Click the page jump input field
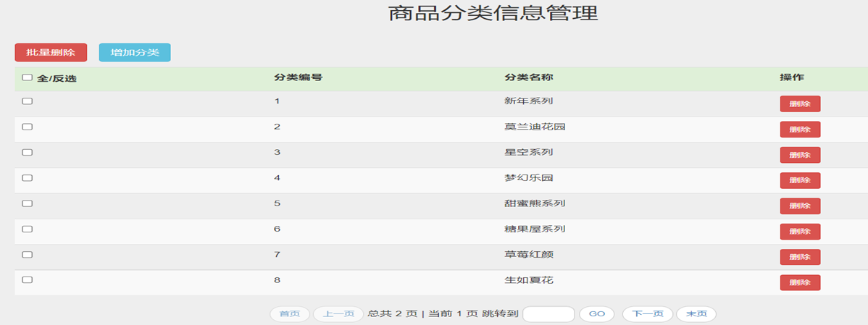Screen dimensions: 868x325 548,314
